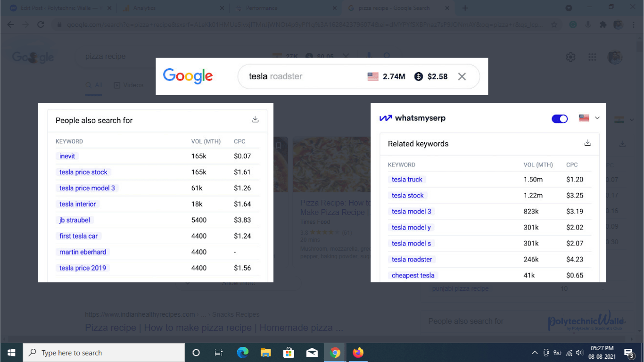This screenshot has width=644, height=362.
Task: Download the People also search for list
Action: coord(255,120)
